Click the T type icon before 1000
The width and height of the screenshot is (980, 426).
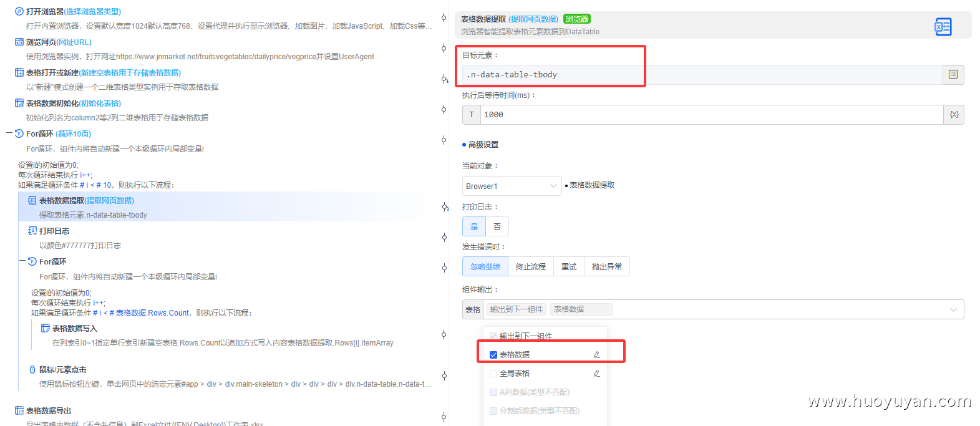click(x=472, y=115)
